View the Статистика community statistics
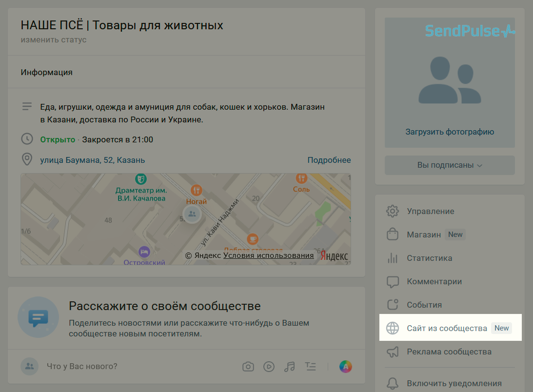 coord(429,258)
